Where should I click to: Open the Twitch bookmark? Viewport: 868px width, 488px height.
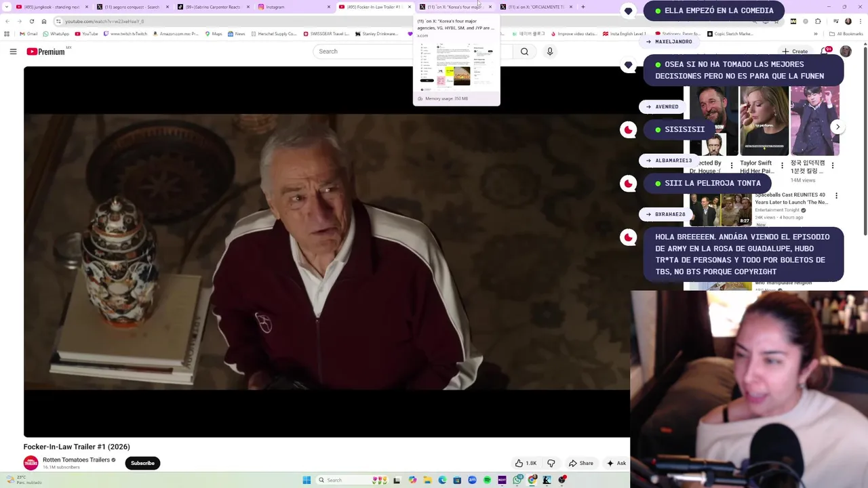pos(125,34)
